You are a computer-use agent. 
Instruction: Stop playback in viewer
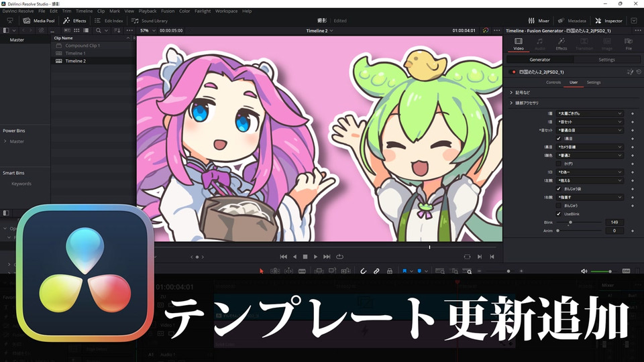coord(305,257)
